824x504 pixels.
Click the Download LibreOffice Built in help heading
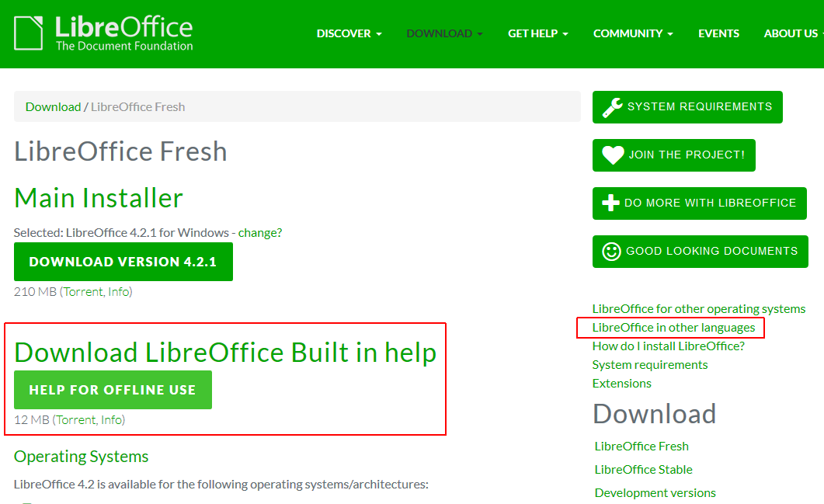[225, 353]
